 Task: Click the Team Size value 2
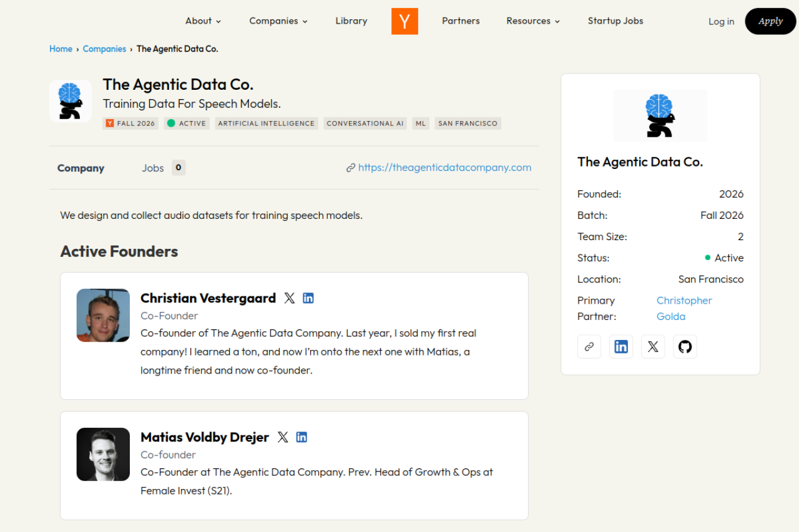pos(741,237)
